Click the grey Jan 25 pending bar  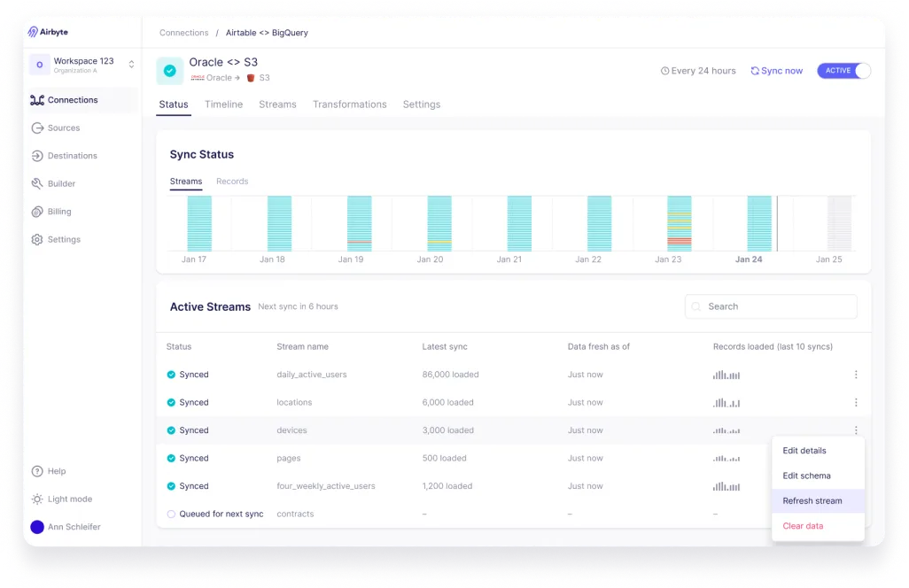pyautogui.click(x=839, y=223)
